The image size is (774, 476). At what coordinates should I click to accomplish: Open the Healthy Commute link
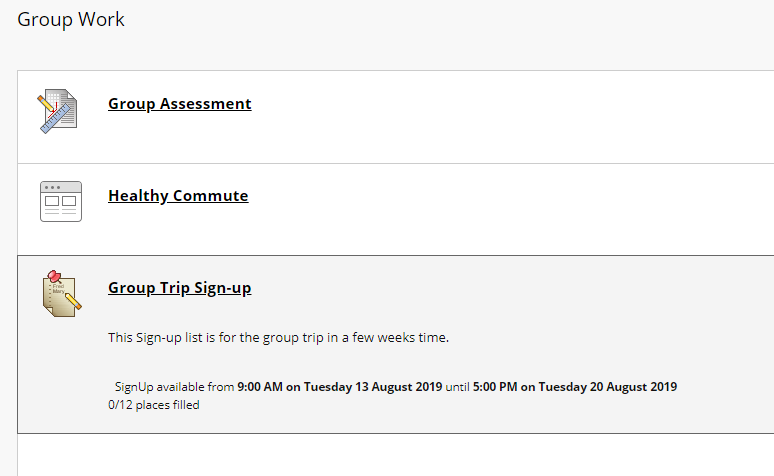(178, 196)
